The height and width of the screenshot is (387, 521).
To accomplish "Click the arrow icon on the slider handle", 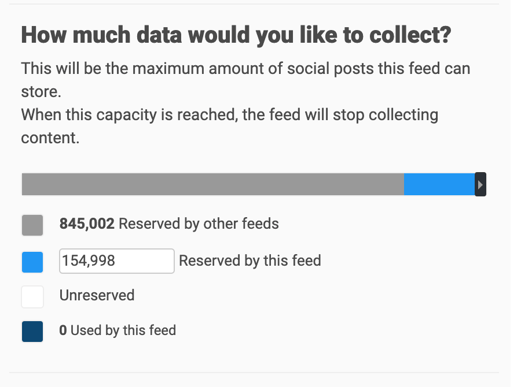I will [x=480, y=185].
